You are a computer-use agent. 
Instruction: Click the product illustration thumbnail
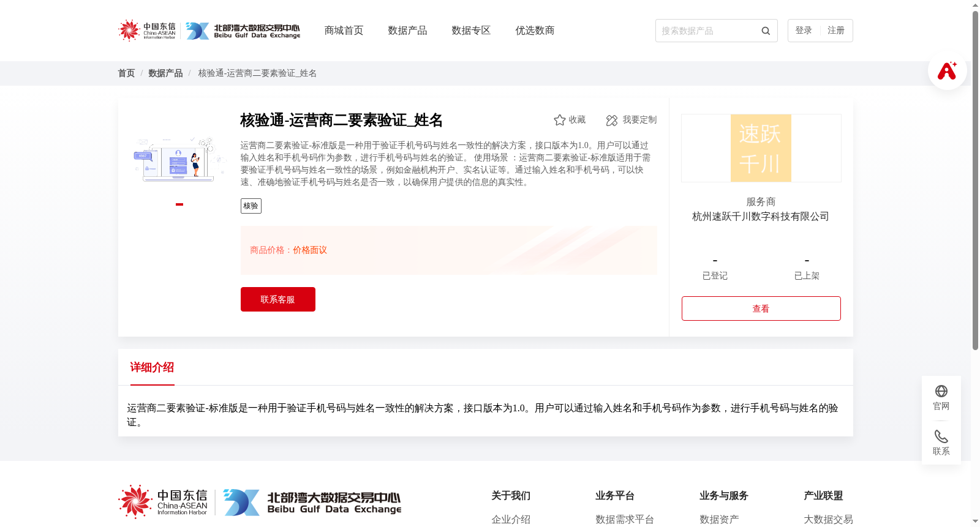click(x=179, y=159)
